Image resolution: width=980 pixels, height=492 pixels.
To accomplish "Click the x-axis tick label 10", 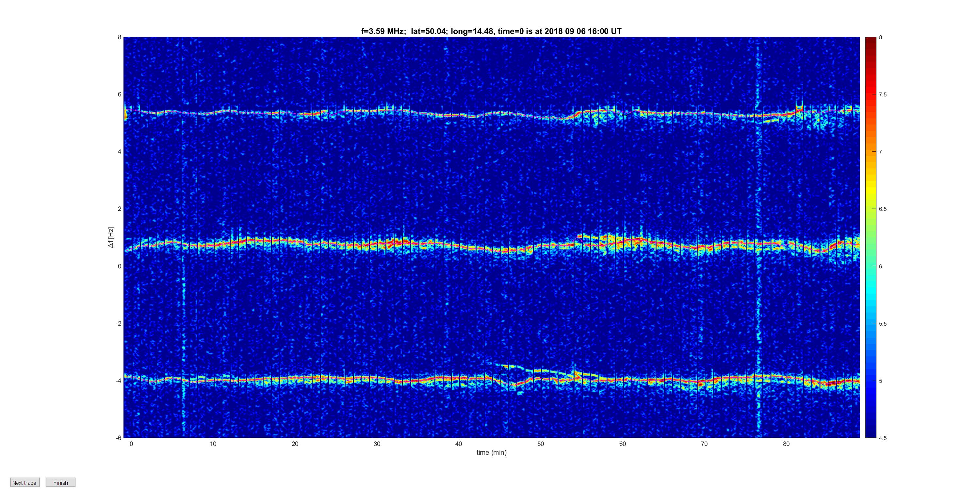I will (213, 444).
